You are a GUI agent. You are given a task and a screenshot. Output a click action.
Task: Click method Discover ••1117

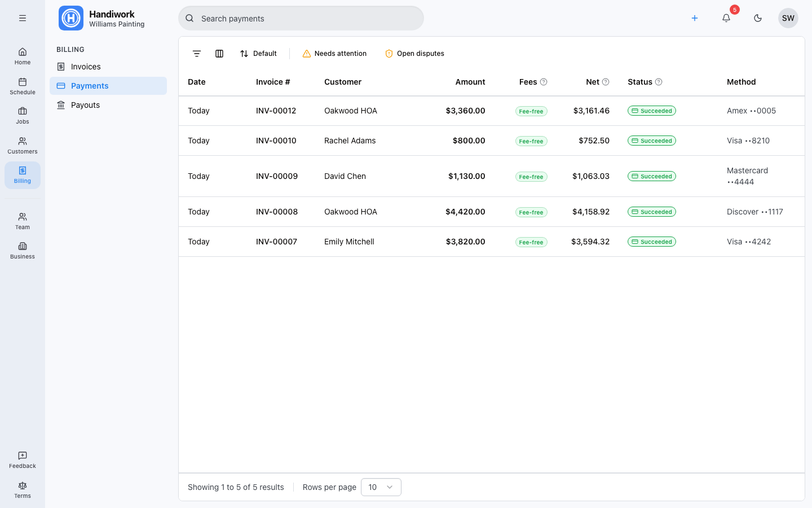pos(755,212)
